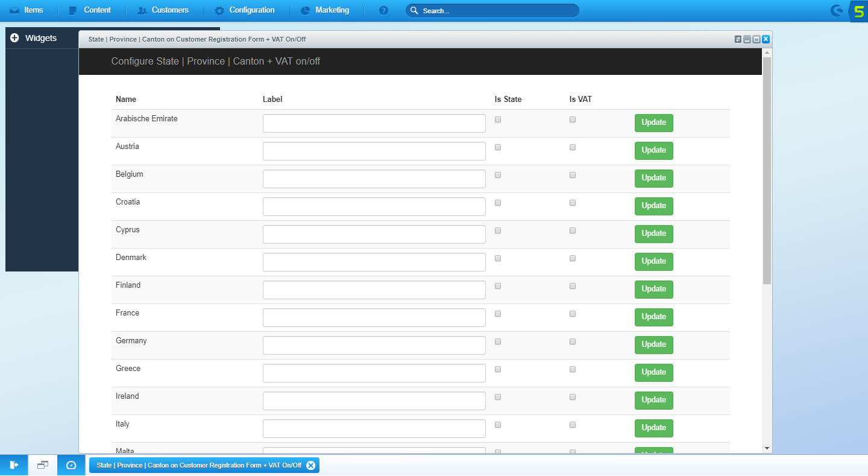Tick Is State checkbox for Arabische Emirate
Viewport: 868px width, 476px height.
[x=498, y=119]
